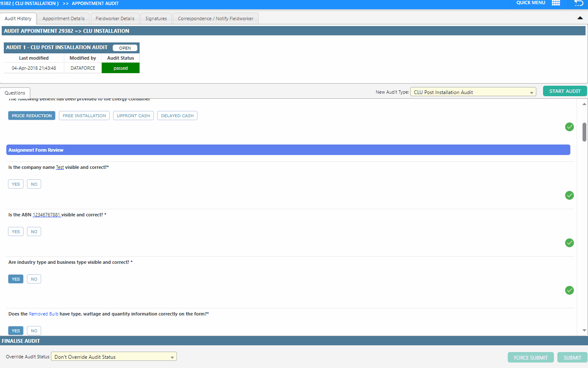Viewport: 588px width, 368px height.
Task: Click the DATAFORCE modified by cell
Action: 83,68
